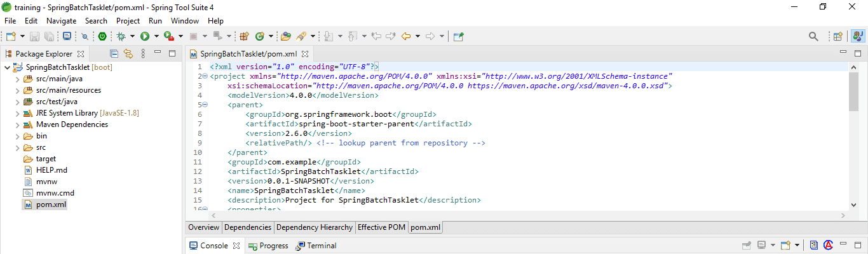Image resolution: width=868 pixels, height=254 pixels.
Task: Click the Open a Terminal toolbar icon
Action: pos(67,37)
